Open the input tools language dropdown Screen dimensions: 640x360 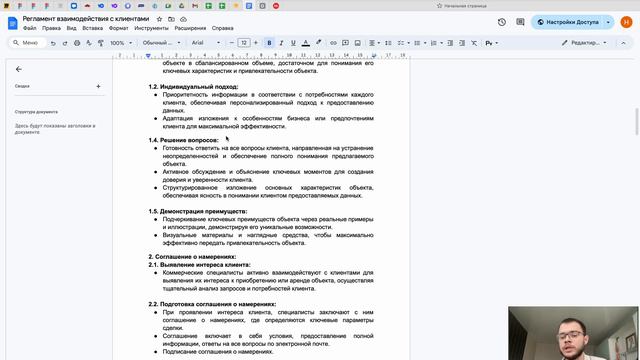[x=491, y=43]
